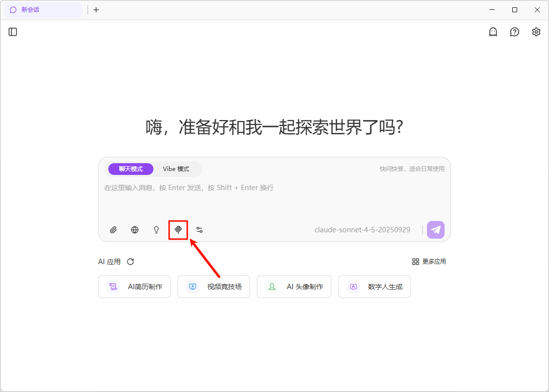The image size is (549, 392).
Task: Click the 嗨，准备好和我一起探索世界了吗 heading
Action: [x=274, y=127]
